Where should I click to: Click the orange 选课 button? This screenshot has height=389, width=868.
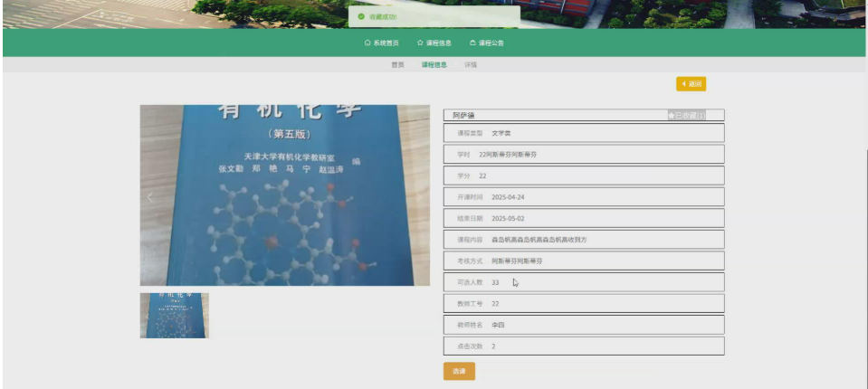[x=459, y=371]
